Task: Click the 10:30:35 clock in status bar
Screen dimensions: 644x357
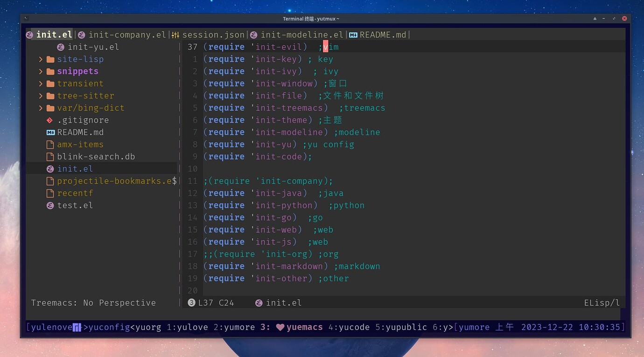Action: point(600,327)
